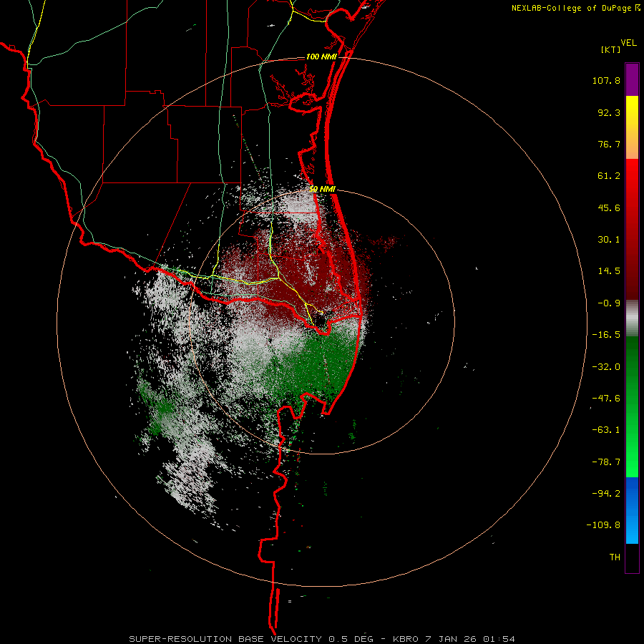Click the blue segment of the color bar
Viewport: 644px width, 644px height.
click(632, 510)
